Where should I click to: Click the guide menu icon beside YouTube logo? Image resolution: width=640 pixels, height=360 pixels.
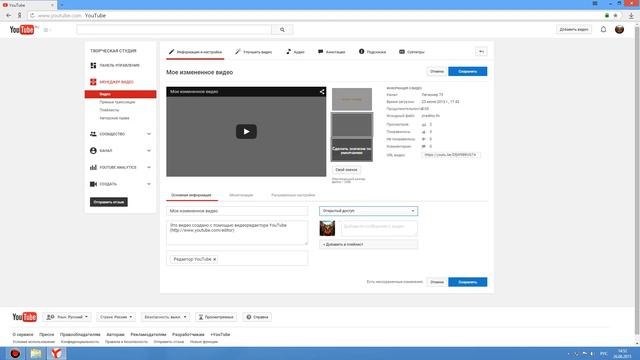click(x=46, y=30)
